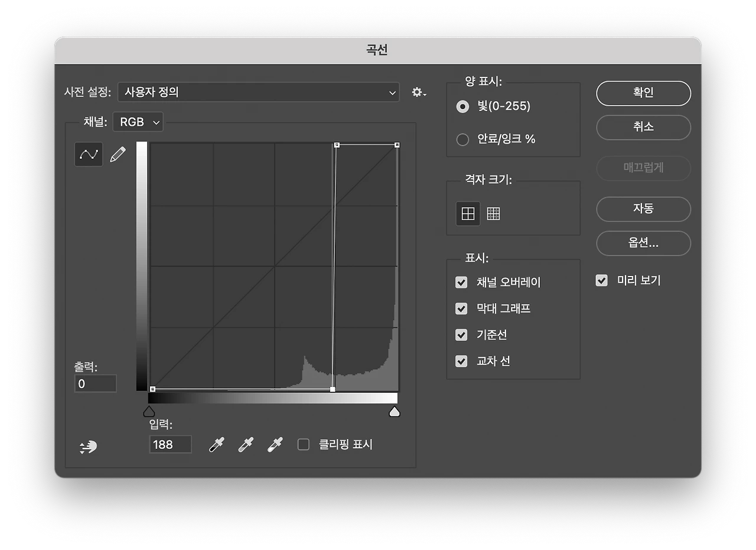The width and height of the screenshot is (756, 550).
Task: Toggle 막대 그래프 checkbox
Action: pyautogui.click(x=461, y=308)
